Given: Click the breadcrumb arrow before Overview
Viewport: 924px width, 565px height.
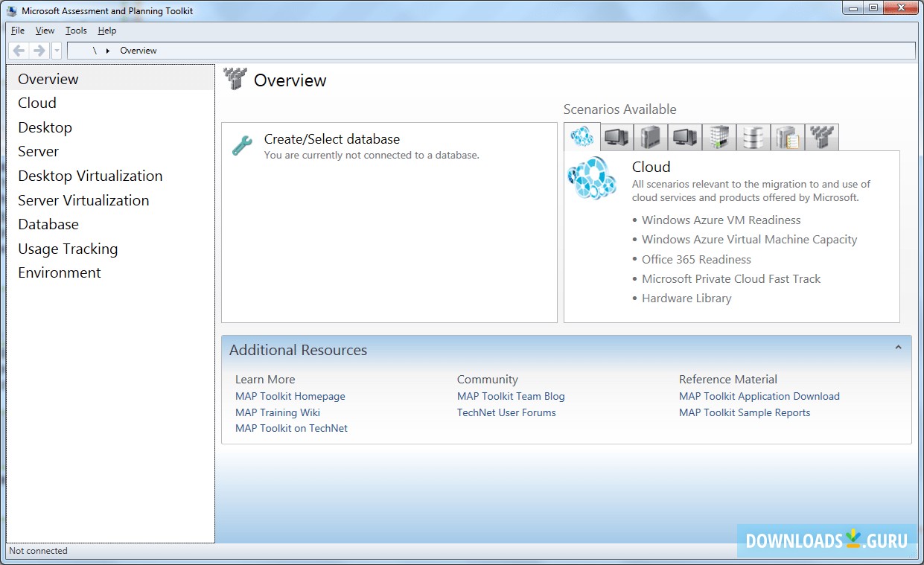Looking at the screenshot, I should 108,51.
